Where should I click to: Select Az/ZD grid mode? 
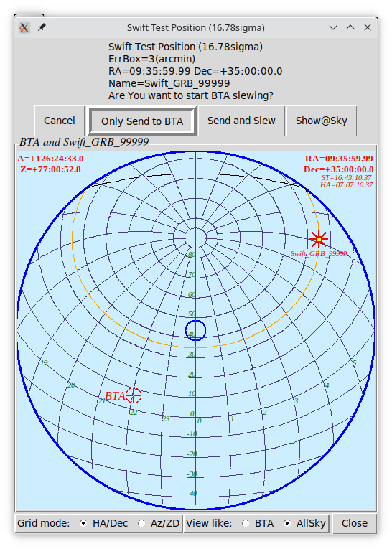tap(141, 523)
